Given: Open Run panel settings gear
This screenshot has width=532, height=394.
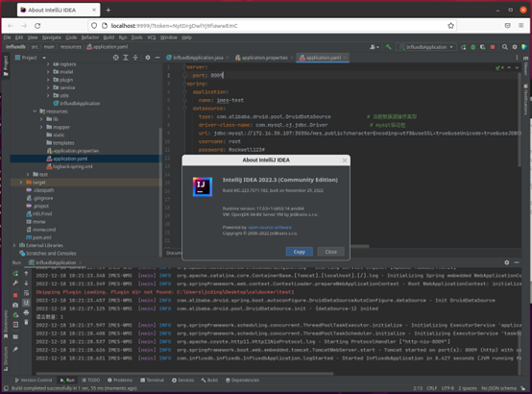Looking at the screenshot, I should [x=507, y=262].
